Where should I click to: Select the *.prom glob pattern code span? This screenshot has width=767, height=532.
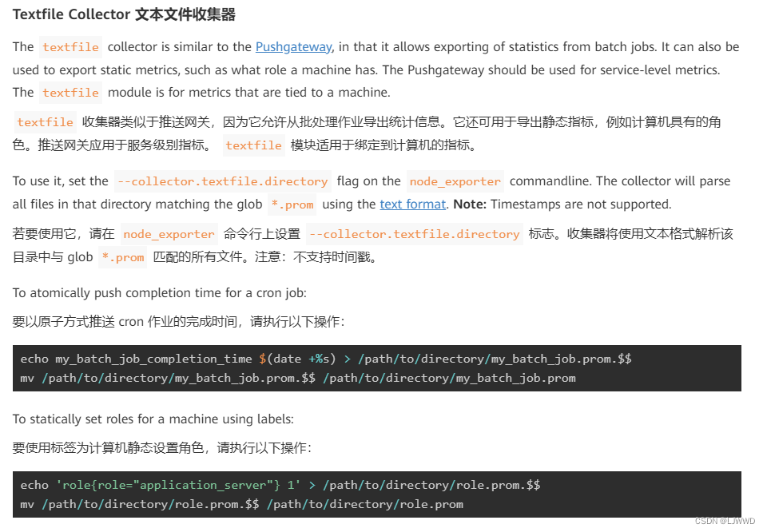click(x=292, y=204)
